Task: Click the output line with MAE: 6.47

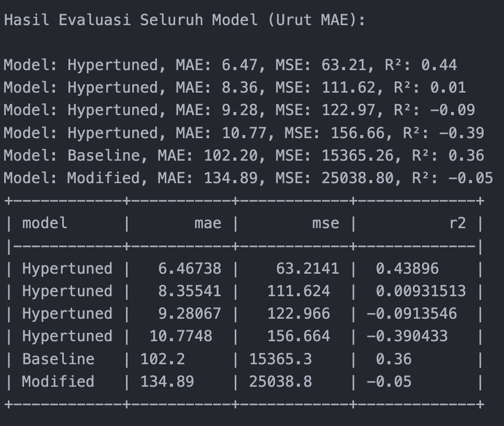Action: (230, 65)
